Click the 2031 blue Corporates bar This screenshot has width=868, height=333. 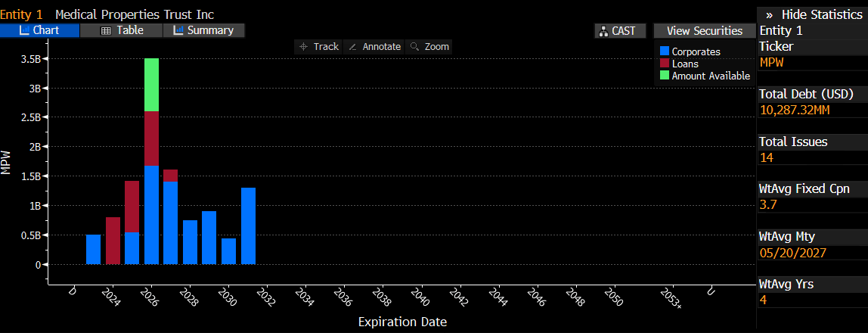pos(249,226)
